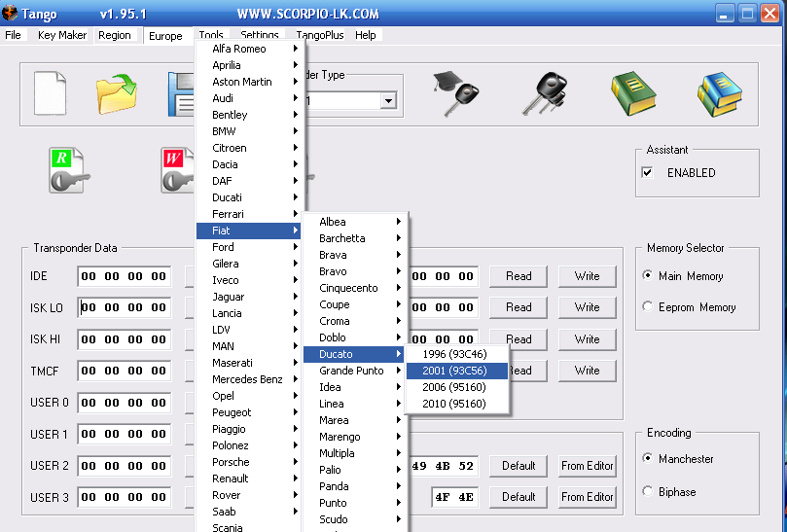
Task: Open the Transponder Type dropdown arrow
Action: (388, 101)
